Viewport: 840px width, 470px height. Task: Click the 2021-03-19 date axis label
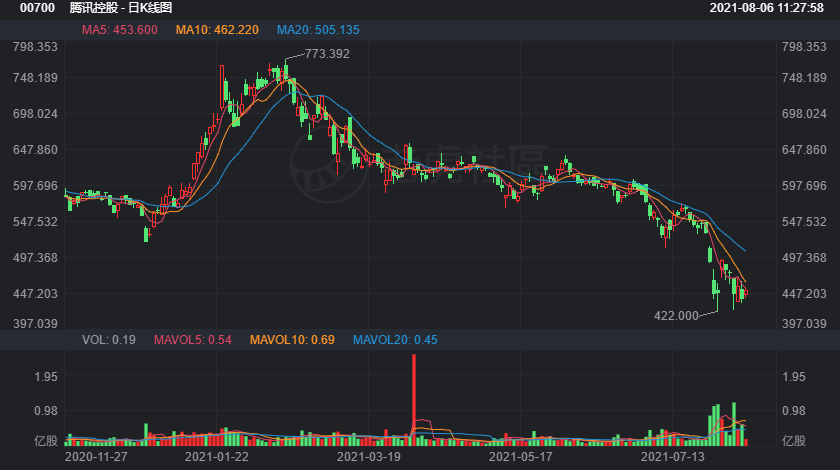369,457
